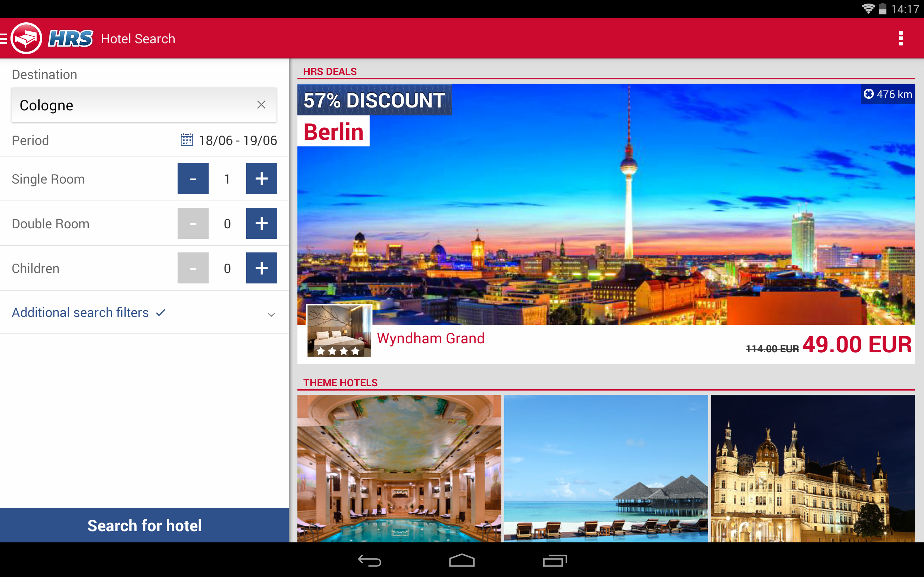Open the Wyndham Grand hotel link
The width and height of the screenshot is (924, 577).
[x=431, y=338]
